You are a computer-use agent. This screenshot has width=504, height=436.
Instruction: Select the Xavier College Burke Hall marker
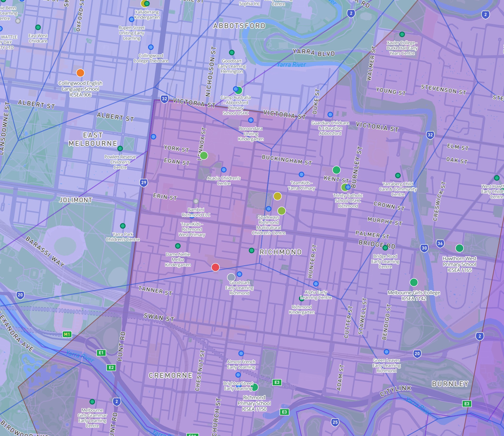pyautogui.click(x=402, y=34)
